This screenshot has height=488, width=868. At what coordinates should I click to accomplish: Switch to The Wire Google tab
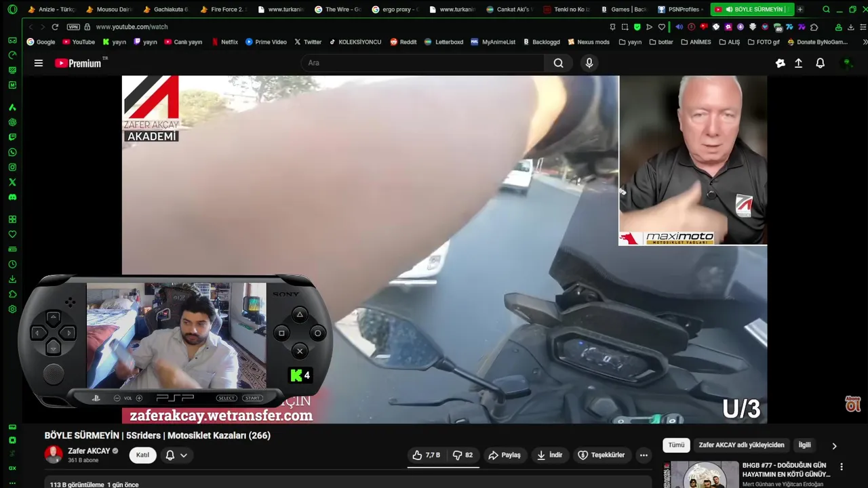[339, 9]
